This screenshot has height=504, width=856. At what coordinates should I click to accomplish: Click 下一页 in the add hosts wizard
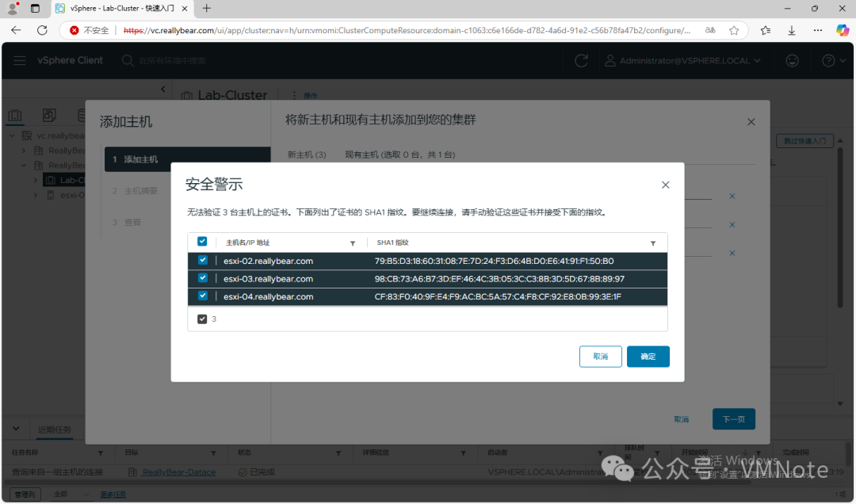(x=734, y=419)
